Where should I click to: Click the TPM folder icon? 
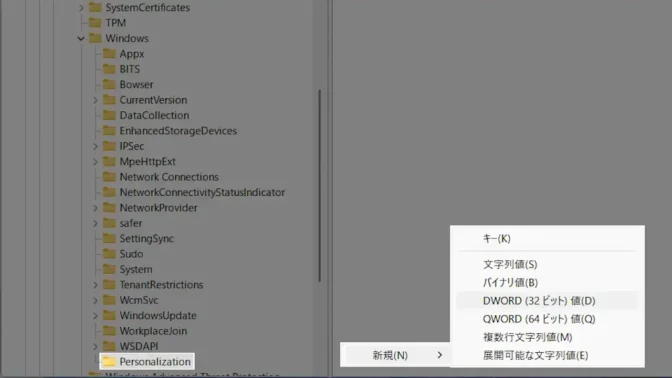[95, 23]
